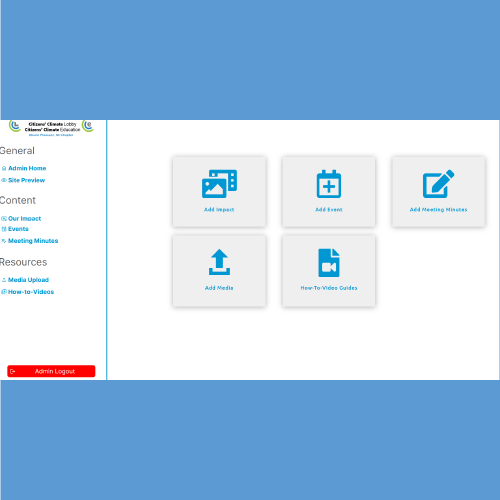This screenshot has width=500, height=500.
Task: Click the Content section heading
Action: [18, 200]
